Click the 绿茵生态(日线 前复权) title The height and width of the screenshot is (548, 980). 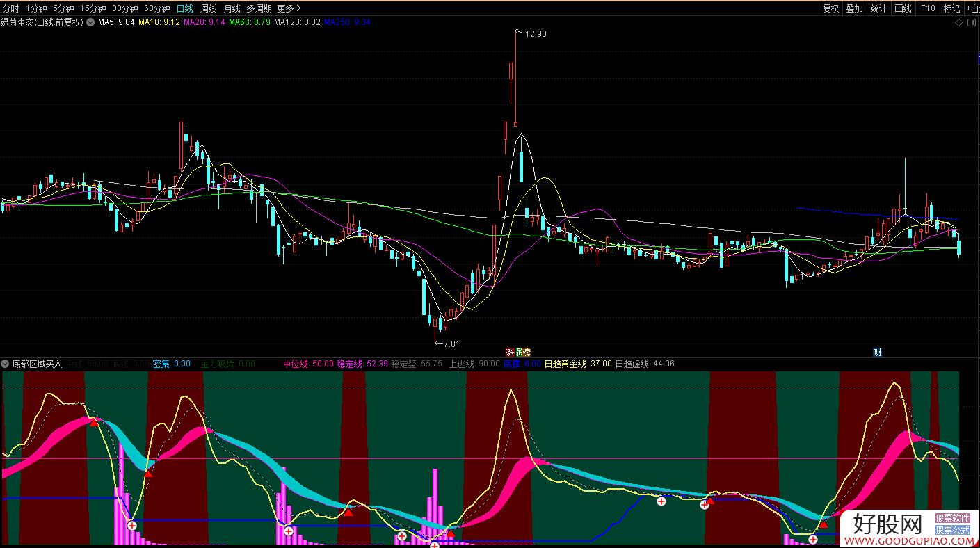[x=42, y=22]
